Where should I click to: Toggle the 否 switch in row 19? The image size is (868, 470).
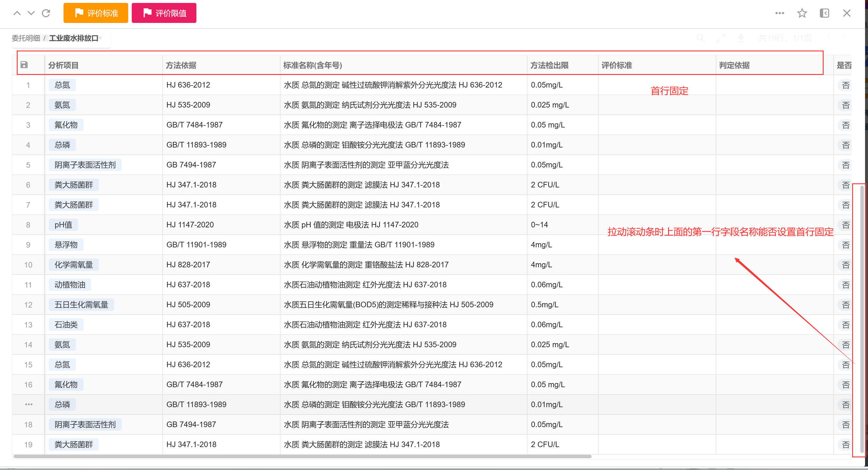(845, 444)
